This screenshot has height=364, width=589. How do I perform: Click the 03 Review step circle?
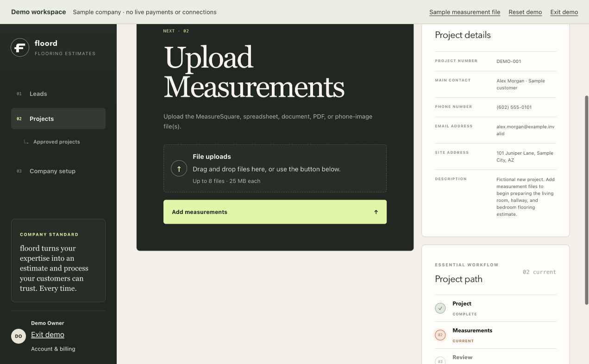pyautogui.click(x=440, y=361)
